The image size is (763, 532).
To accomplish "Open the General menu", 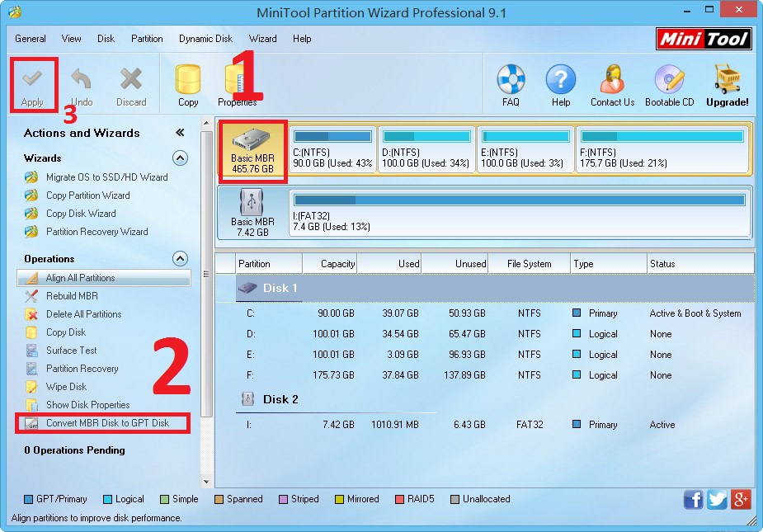I will coord(31,39).
